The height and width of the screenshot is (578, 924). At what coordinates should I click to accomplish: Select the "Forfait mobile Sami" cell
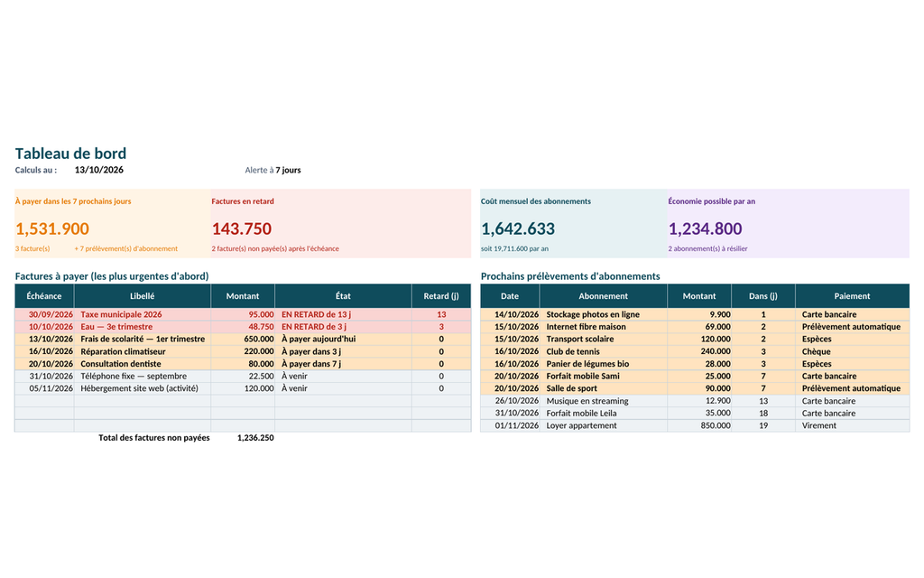click(x=604, y=377)
